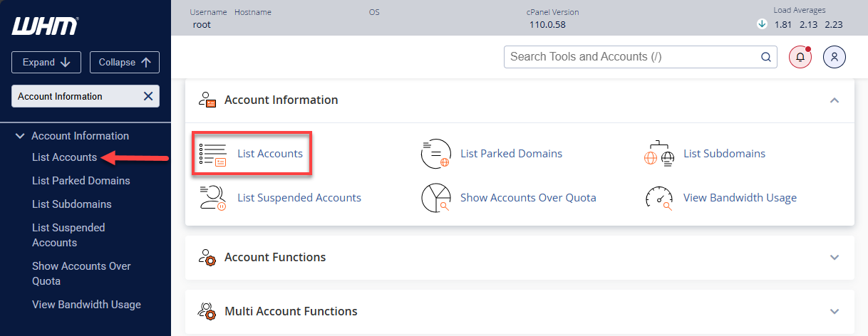Focus the Search Tools and Accounts field
The height and width of the screenshot is (336, 868).
click(631, 57)
